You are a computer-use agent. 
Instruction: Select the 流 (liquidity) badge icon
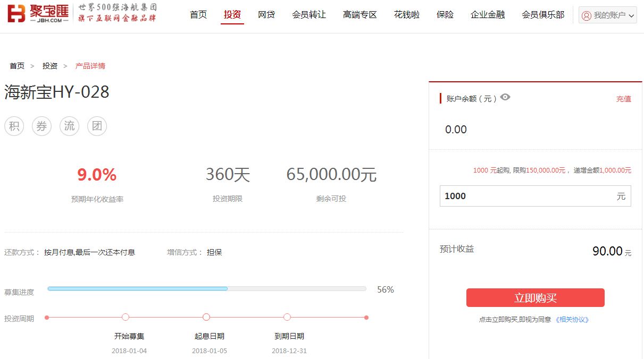point(69,126)
